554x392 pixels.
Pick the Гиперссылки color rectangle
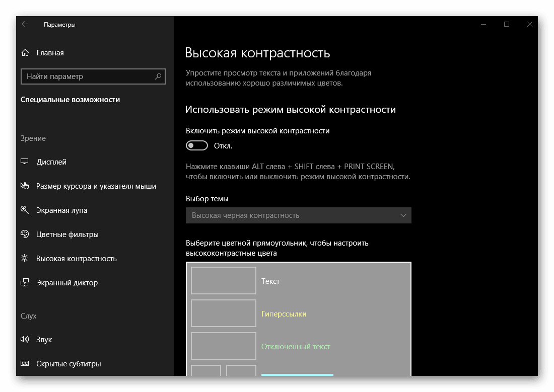223,313
